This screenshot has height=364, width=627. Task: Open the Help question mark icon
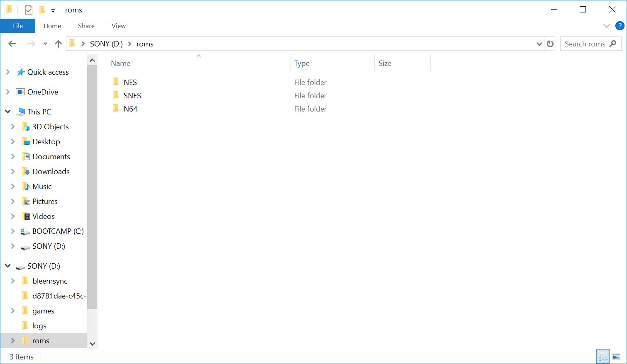[x=620, y=26]
